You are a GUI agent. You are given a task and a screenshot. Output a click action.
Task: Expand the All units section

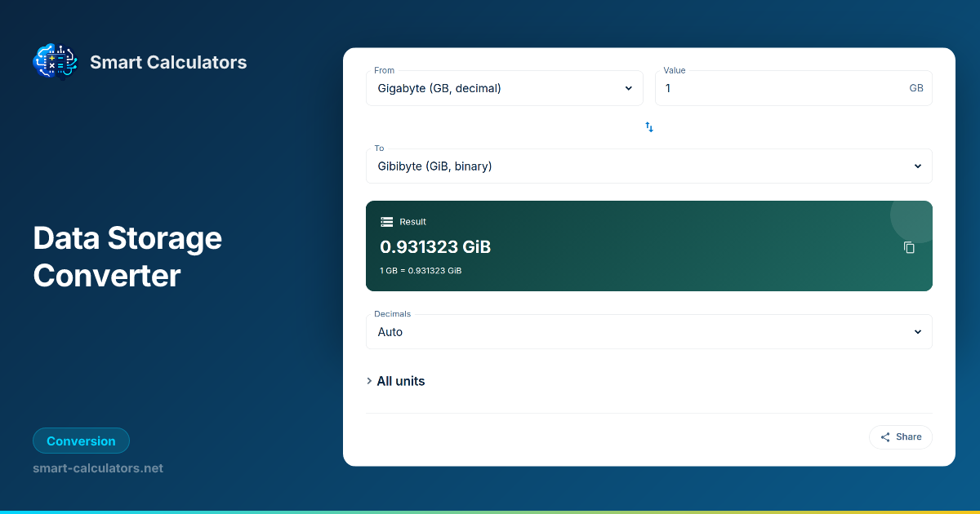click(x=396, y=381)
